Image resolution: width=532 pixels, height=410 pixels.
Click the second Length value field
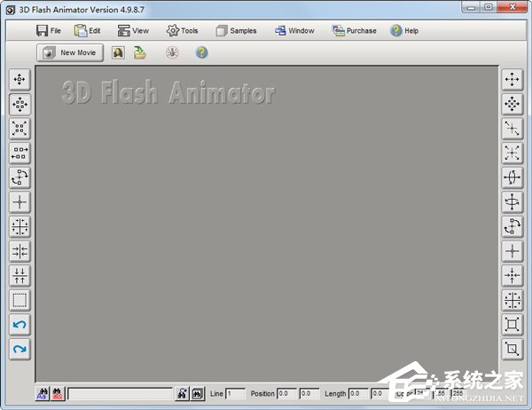click(381, 394)
